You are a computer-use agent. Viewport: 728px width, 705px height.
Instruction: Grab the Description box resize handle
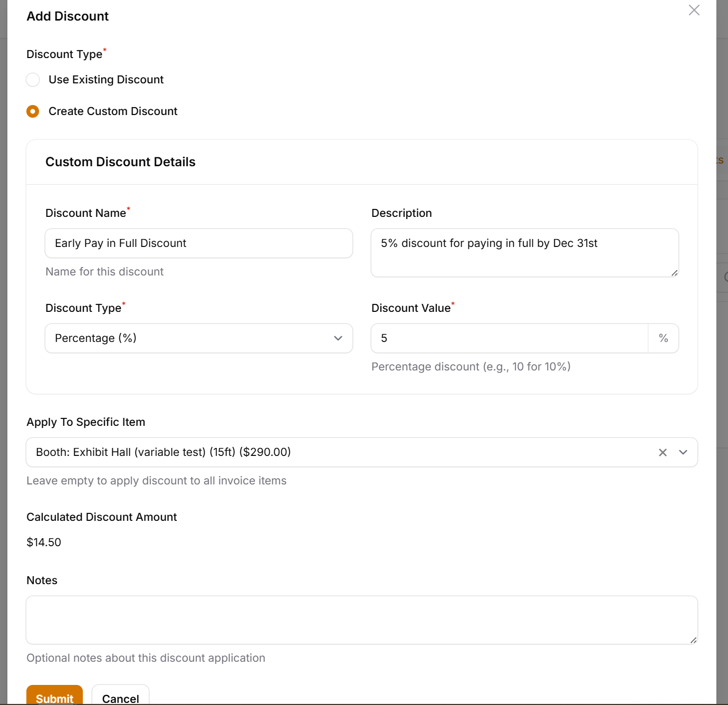(x=674, y=273)
